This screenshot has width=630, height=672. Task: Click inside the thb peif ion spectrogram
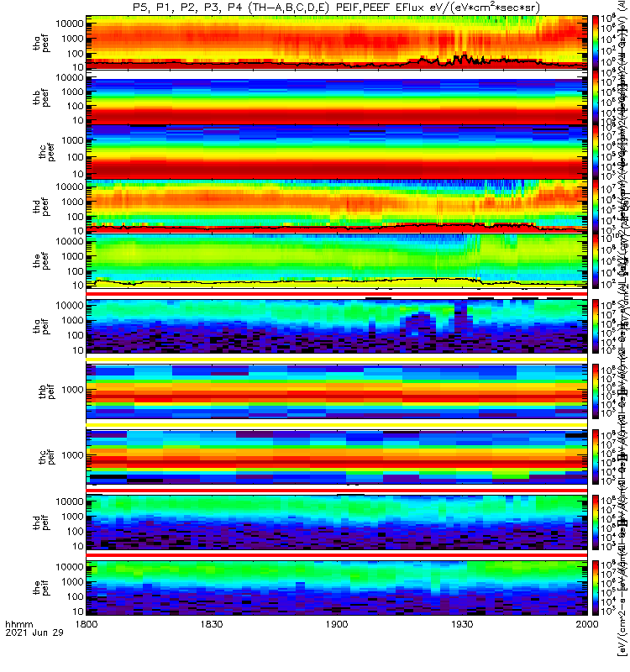337,391
